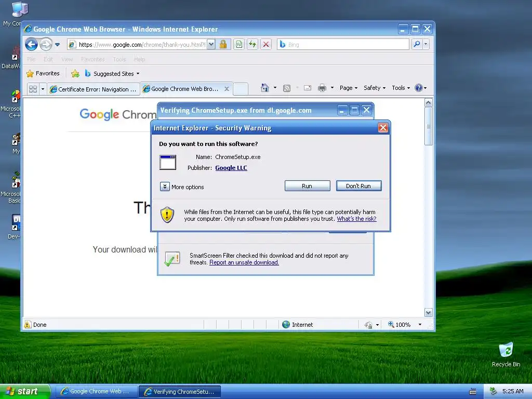Click the 5:25 AM taskbar clock
Image resolution: width=532 pixels, height=399 pixels.
click(513, 391)
